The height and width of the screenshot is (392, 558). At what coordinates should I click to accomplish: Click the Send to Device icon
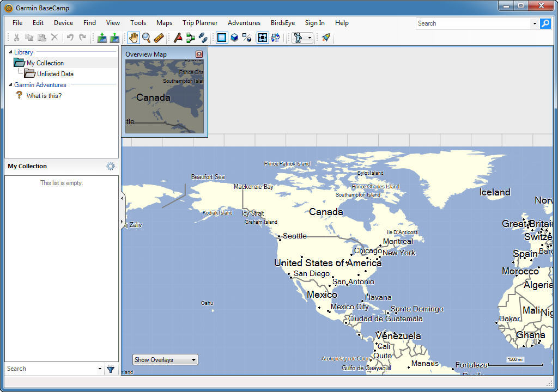pos(102,38)
